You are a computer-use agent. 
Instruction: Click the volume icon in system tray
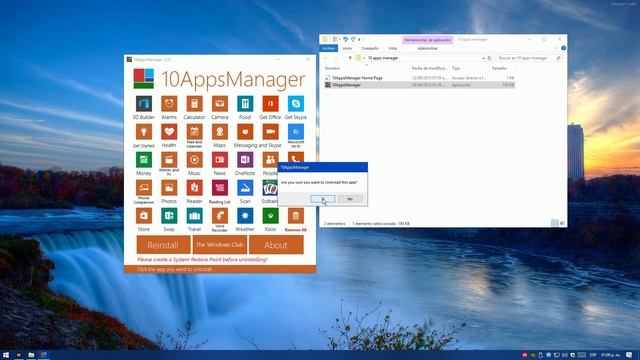point(564,355)
